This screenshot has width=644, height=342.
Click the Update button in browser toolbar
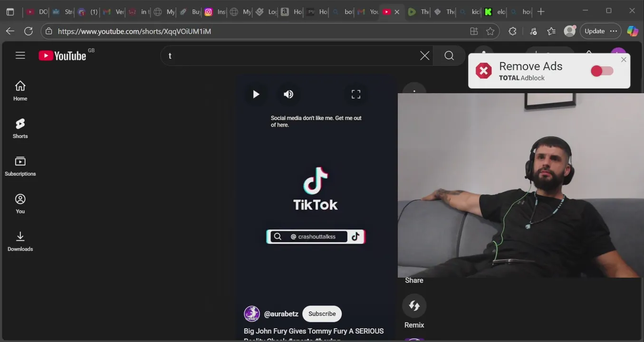click(x=595, y=31)
